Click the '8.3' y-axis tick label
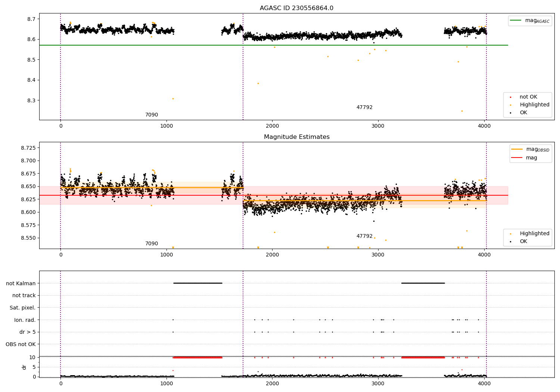560x392 pixels. (x=31, y=101)
